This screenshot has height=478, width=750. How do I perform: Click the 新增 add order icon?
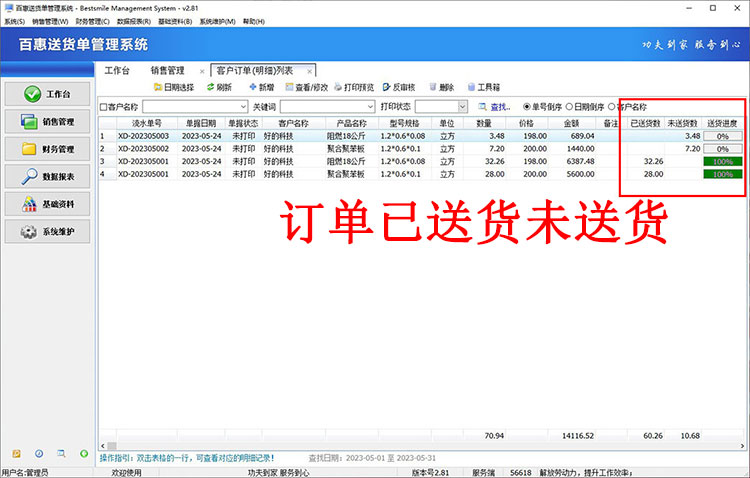tap(253, 87)
